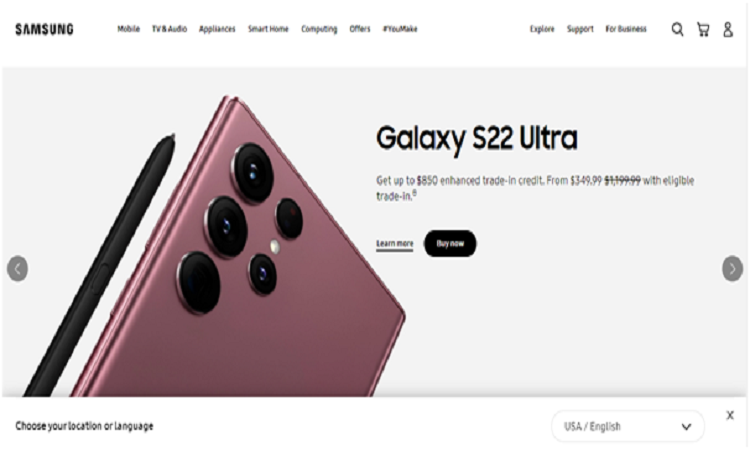Open the Smart Home menu
750x450 pixels.
(x=268, y=29)
